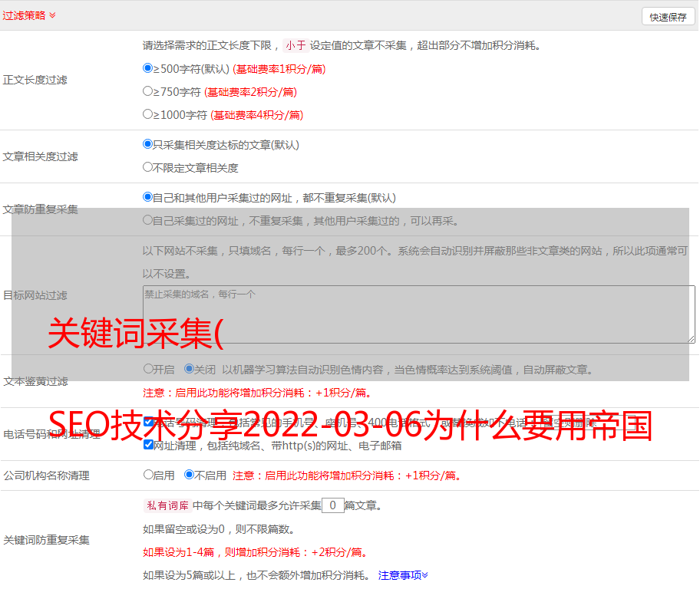Click the 目标网站过滤 row label
Viewport: 700px width, 589px height.
pos(35,295)
